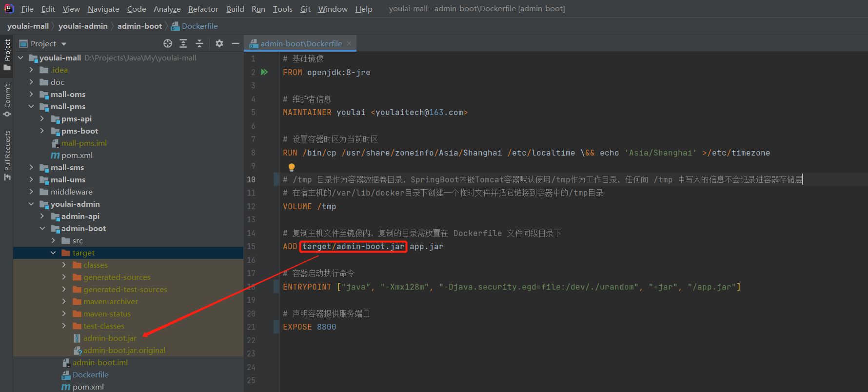This screenshot has width=868, height=392.
Task: Click youlai-admin in the breadcrumb bar
Action: pos(83,26)
